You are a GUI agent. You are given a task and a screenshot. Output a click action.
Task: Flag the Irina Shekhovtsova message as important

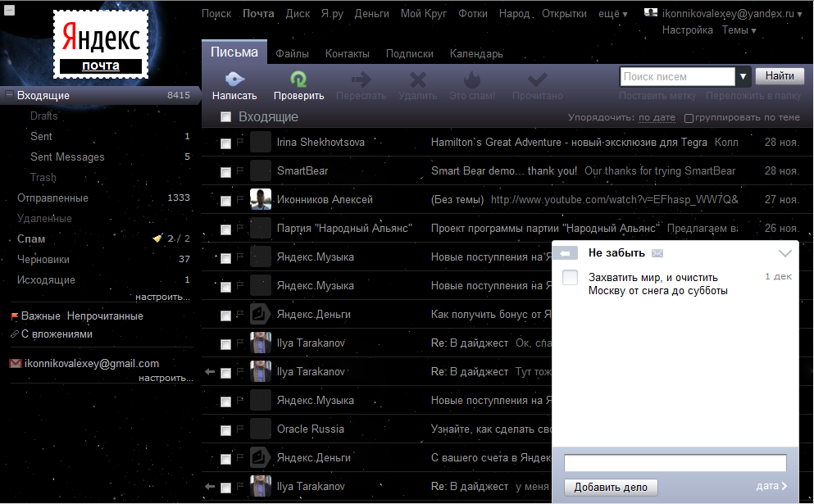click(x=240, y=141)
